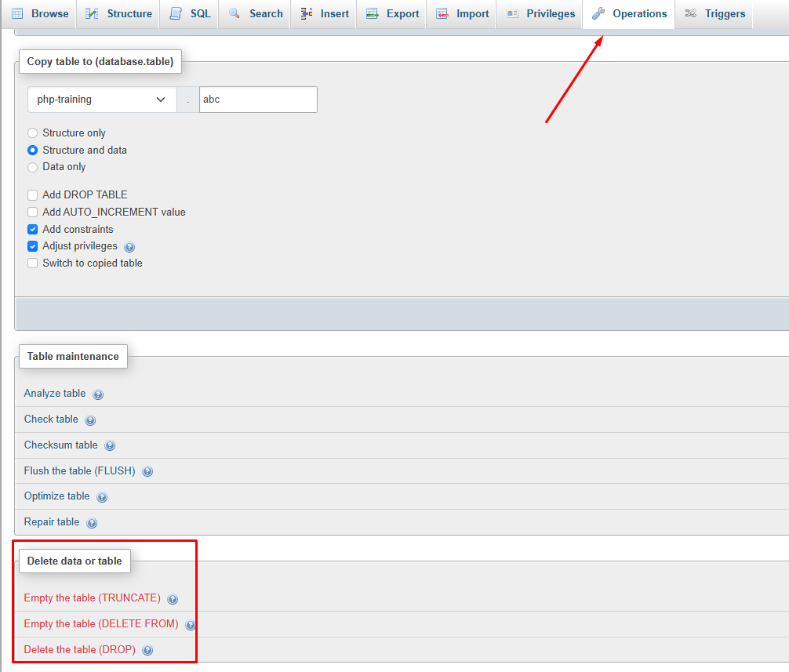Check Add AUTO_INCREMENT value option

32,212
